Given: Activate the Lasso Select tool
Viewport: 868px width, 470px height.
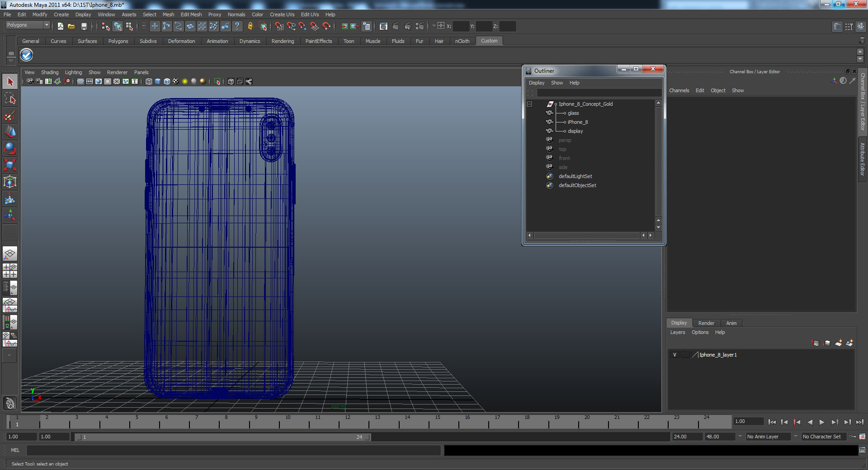Looking at the screenshot, I should click(x=10, y=99).
